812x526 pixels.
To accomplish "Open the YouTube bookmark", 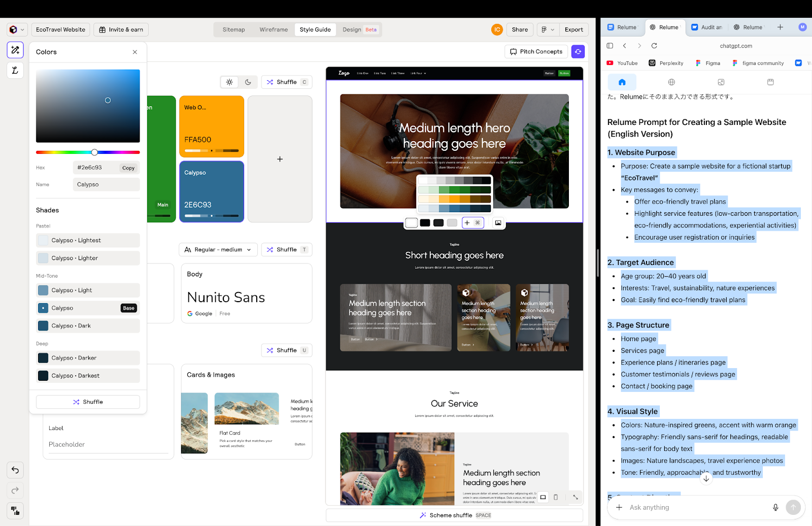I will pos(622,63).
